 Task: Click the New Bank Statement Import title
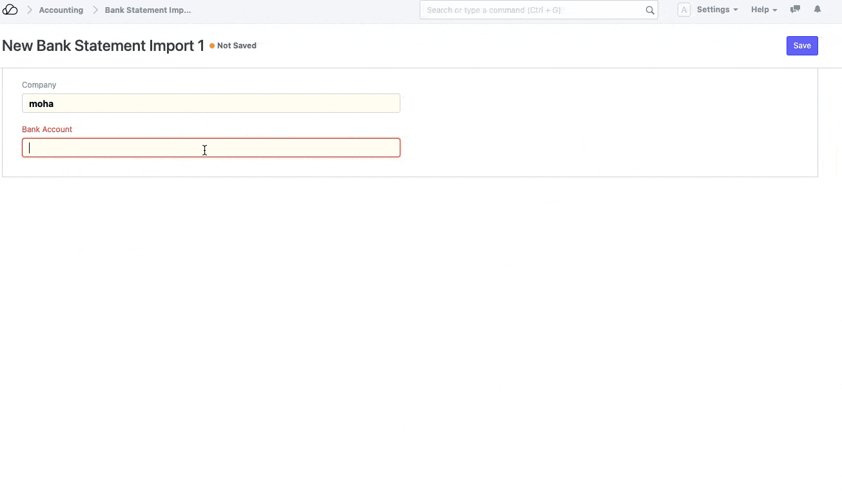coord(103,46)
